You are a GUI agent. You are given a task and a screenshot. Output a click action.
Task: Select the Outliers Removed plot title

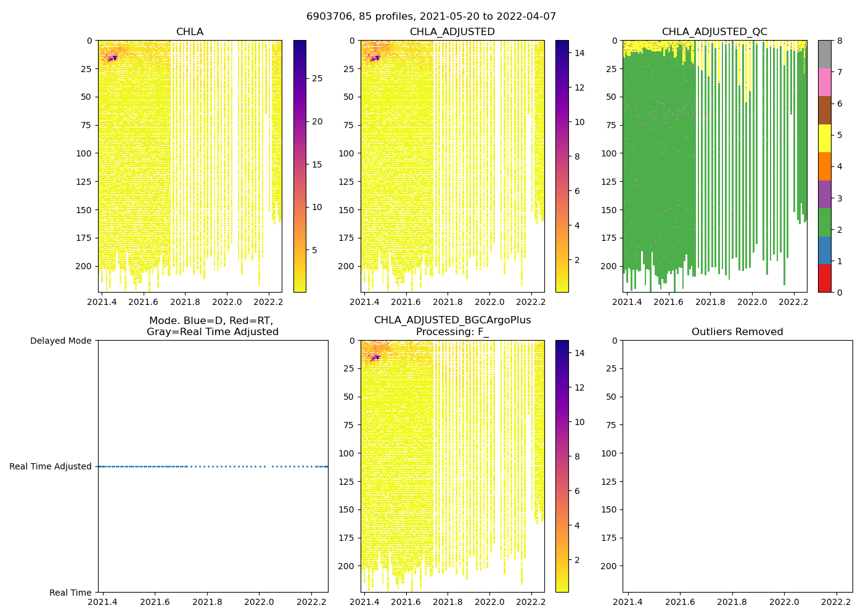tap(737, 332)
